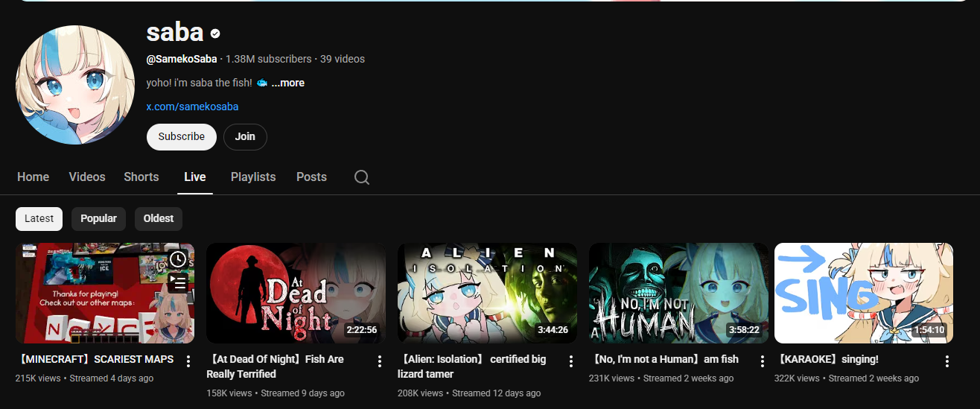The width and height of the screenshot is (980, 409).
Task: Open the three-dot menu for No, I'm not a Human
Action: click(x=763, y=361)
